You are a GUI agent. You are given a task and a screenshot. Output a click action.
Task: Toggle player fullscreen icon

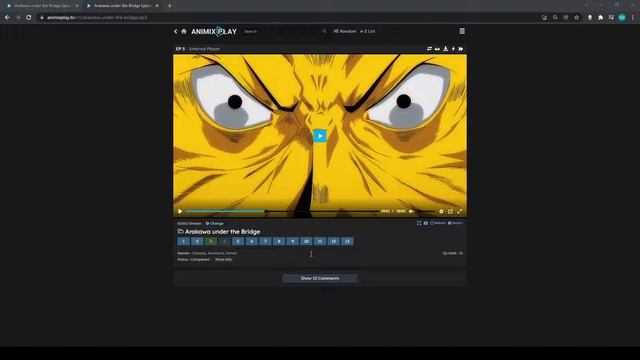click(460, 211)
